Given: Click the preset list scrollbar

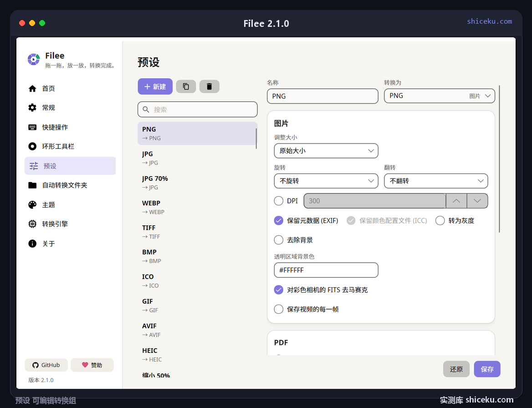Looking at the screenshot, I should point(256,138).
